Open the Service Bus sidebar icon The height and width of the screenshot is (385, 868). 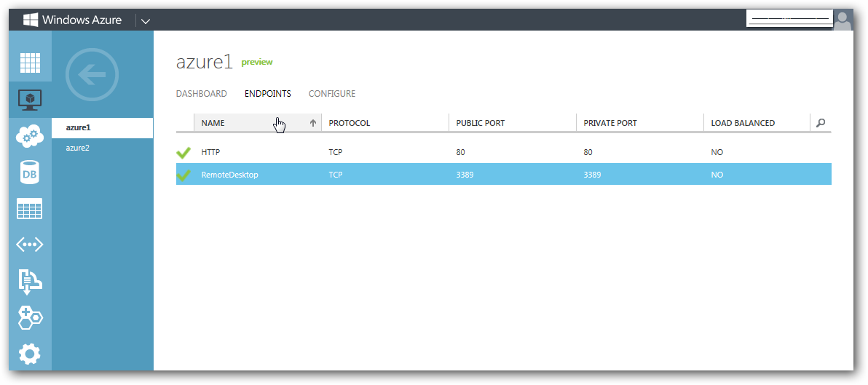click(31, 281)
